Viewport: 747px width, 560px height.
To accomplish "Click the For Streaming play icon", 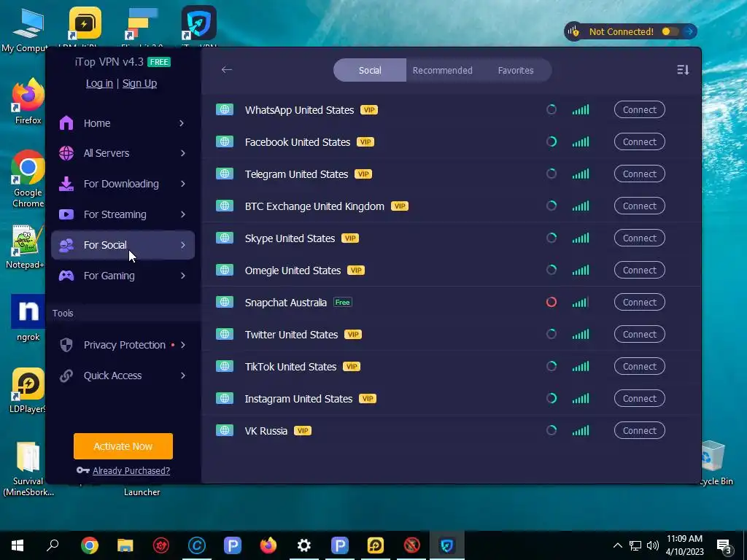I will click(x=66, y=214).
